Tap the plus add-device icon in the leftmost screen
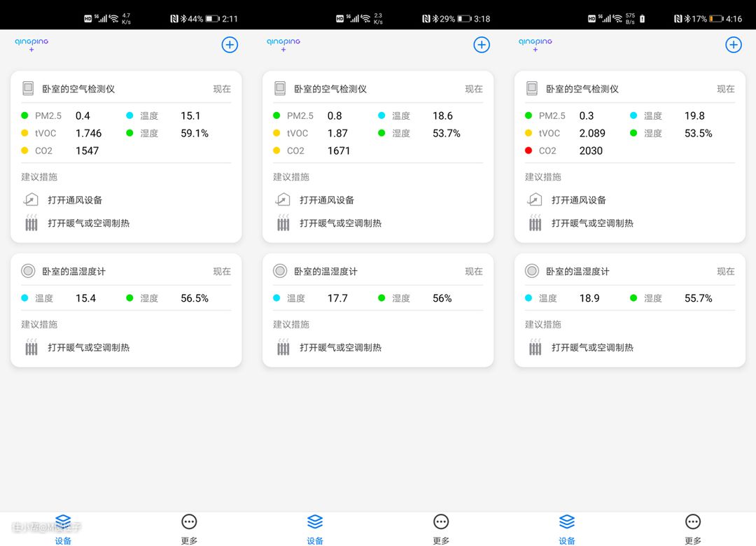 tap(230, 45)
